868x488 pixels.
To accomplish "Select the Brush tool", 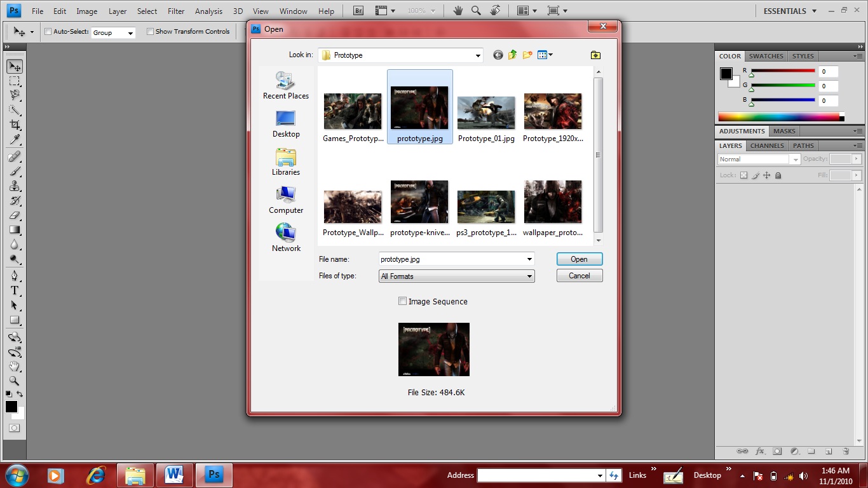I will [x=14, y=172].
